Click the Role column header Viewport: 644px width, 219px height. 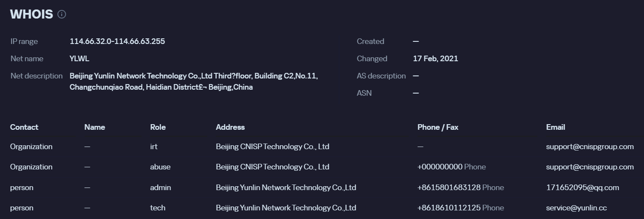click(x=158, y=127)
